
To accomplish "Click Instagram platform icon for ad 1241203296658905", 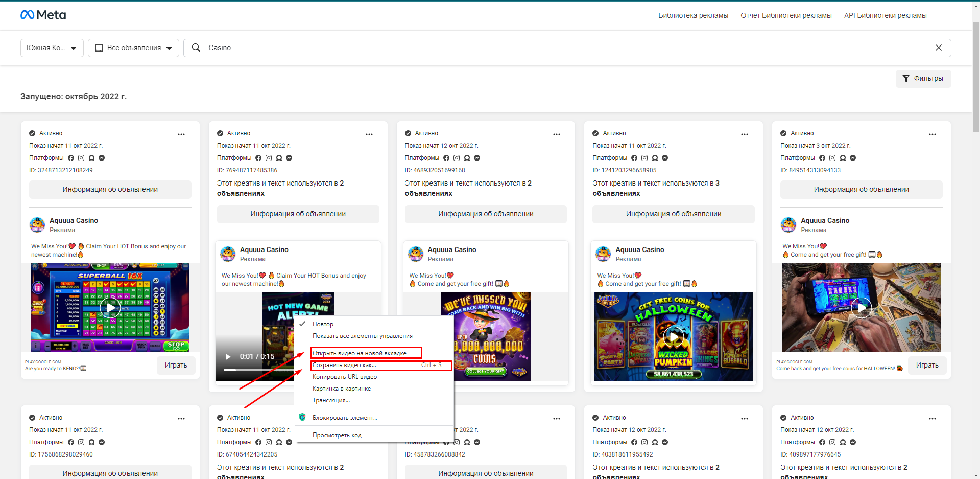I will point(644,158).
